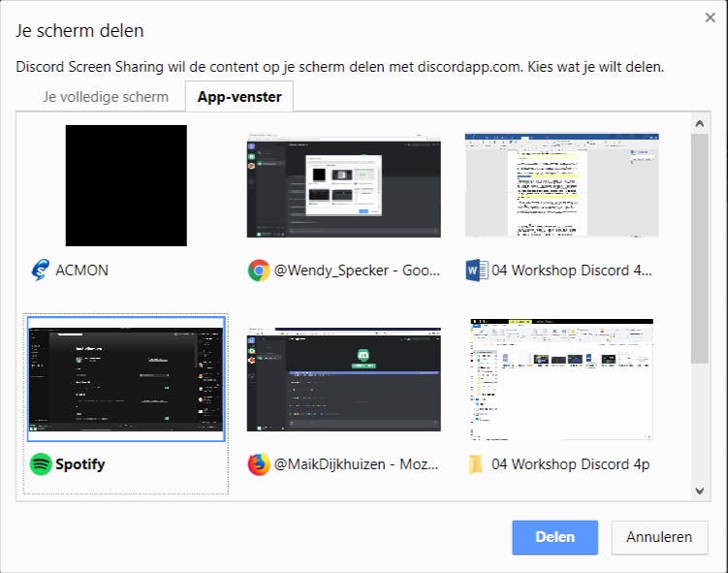Image resolution: width=728 pixels, height=573 pixels.
Task: Close the Je scherm delen dialog
Action: pos(710,17)
